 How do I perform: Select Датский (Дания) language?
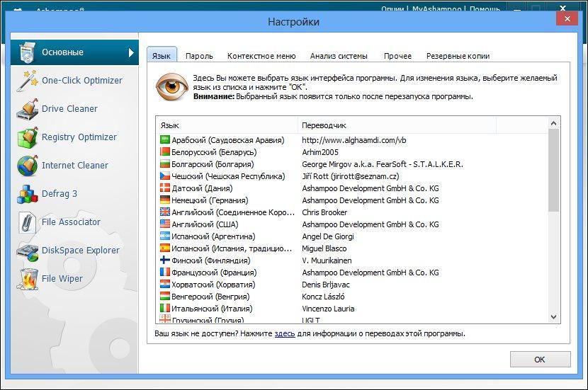point(202,188)
